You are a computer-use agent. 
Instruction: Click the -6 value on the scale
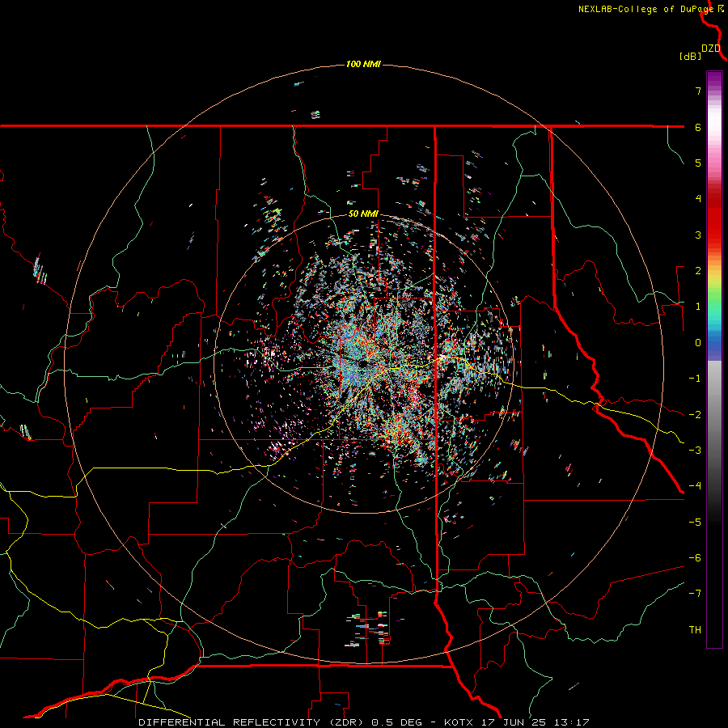coord(695,558)
